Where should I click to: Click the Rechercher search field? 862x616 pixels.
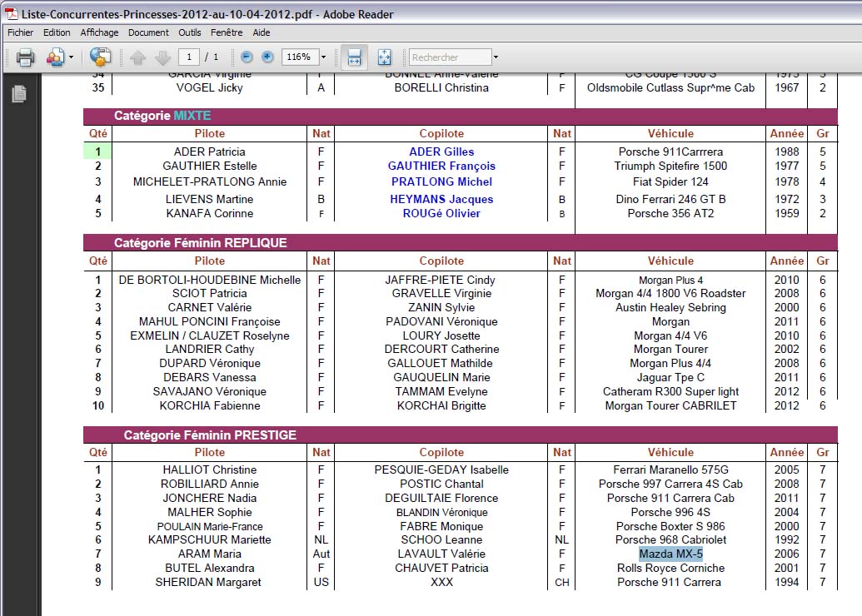pyautogui.click(x=451, y=57)
